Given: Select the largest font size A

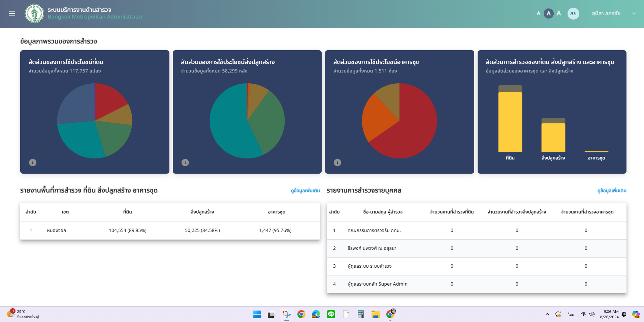Looking at the screenshot, I should [x=559, y=13].
